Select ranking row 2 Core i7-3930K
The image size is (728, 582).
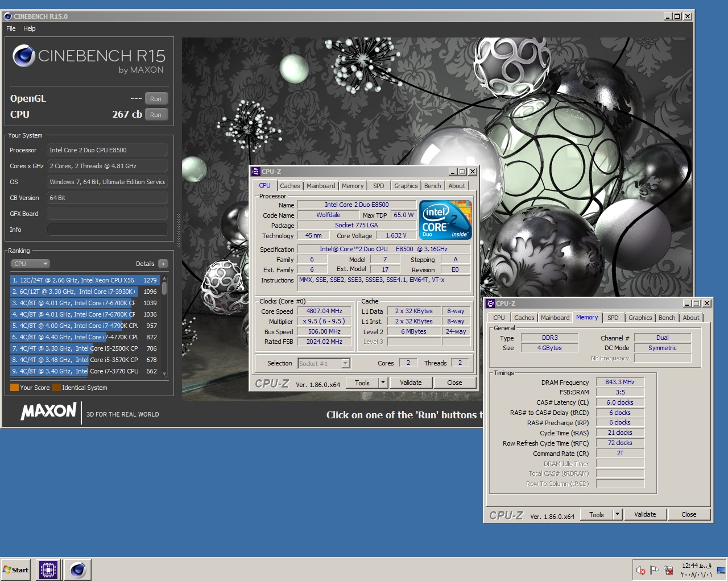click(x=85, y=292)
